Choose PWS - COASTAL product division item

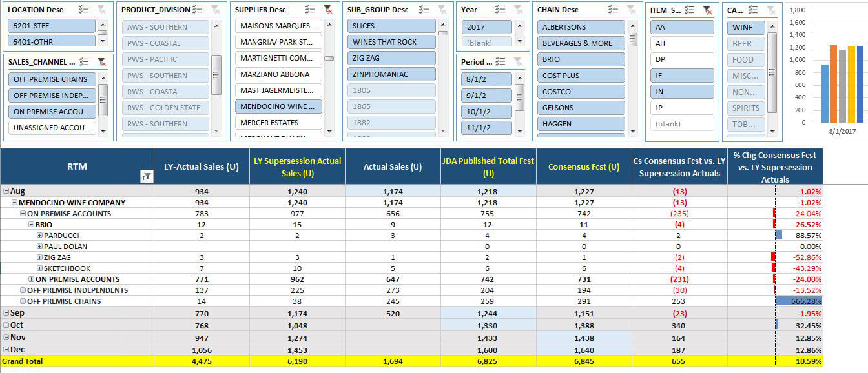coord(165,43)
